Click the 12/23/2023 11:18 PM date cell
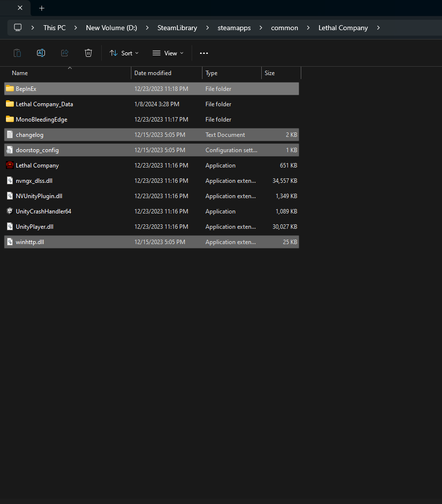This screenshot has width=442, height=504. [161, 89]
